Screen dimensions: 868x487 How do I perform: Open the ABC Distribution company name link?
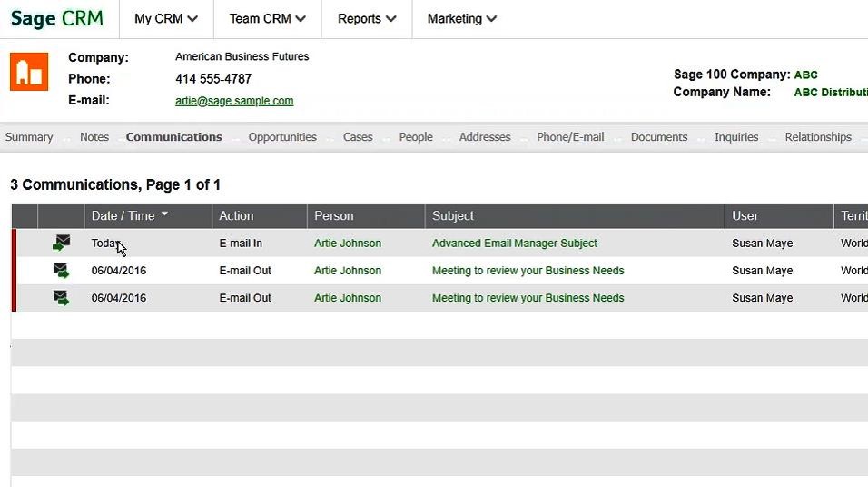(831, 92)
